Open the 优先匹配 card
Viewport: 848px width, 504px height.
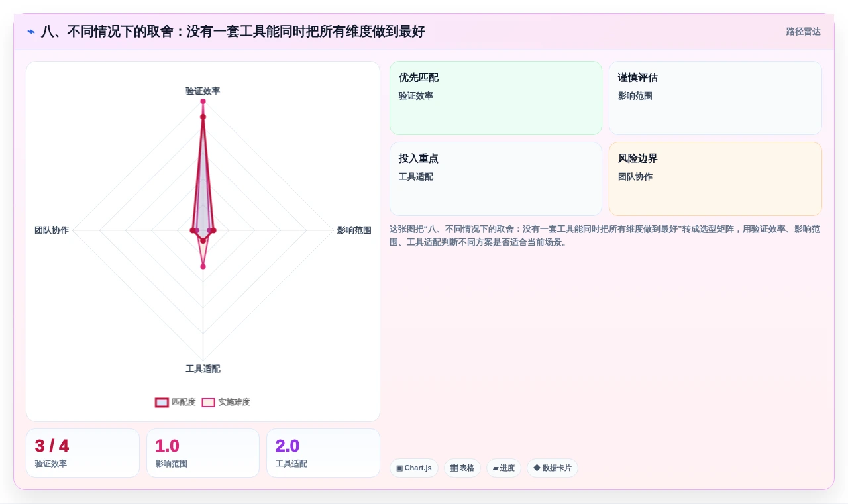tap(496, 98)
